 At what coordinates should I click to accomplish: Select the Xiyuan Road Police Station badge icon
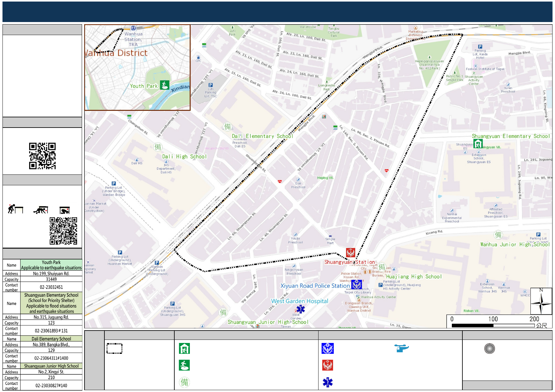356,284
